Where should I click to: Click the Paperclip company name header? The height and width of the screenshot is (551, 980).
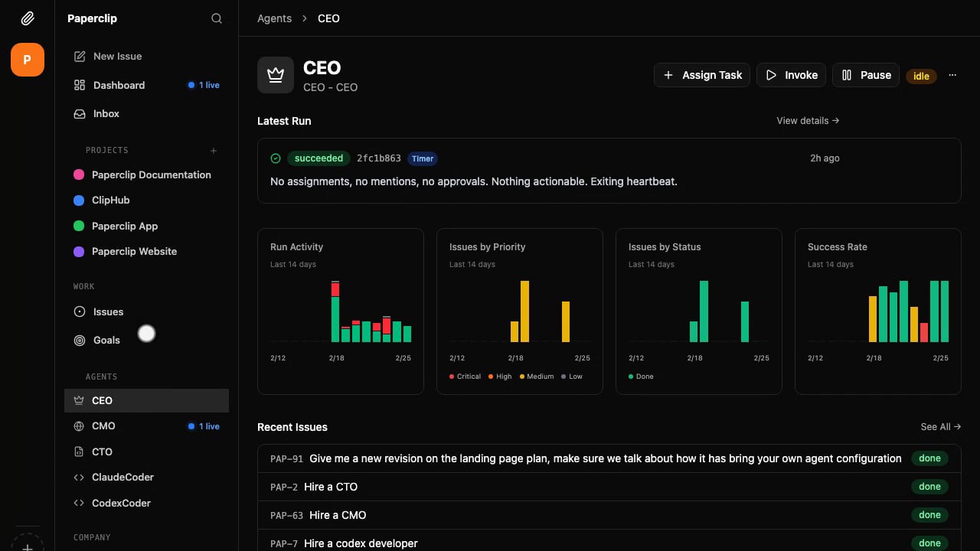92,18
